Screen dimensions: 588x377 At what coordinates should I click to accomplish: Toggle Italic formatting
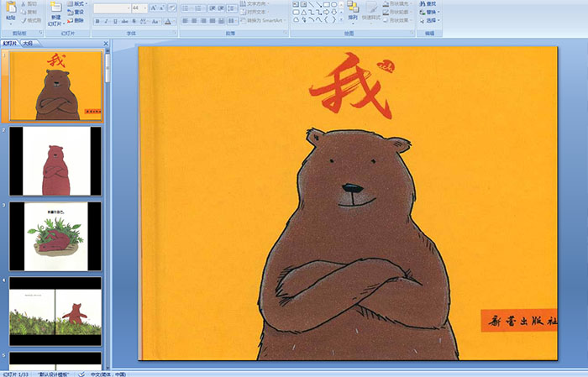click(x=107, y=22)
